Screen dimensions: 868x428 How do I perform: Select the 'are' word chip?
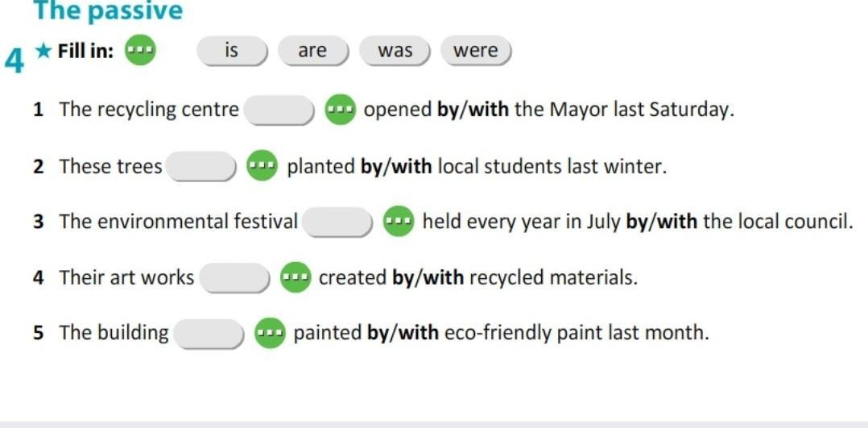tap(313, 51)
